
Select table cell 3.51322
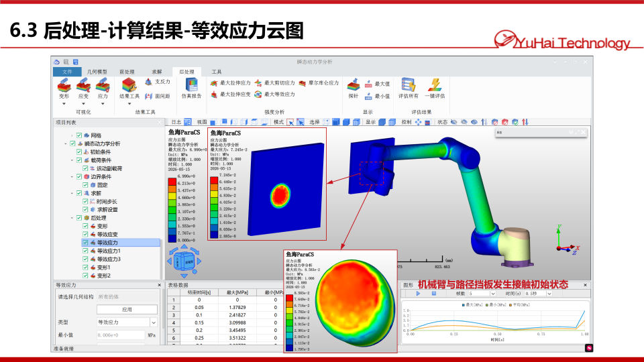(x=237, y=338)
